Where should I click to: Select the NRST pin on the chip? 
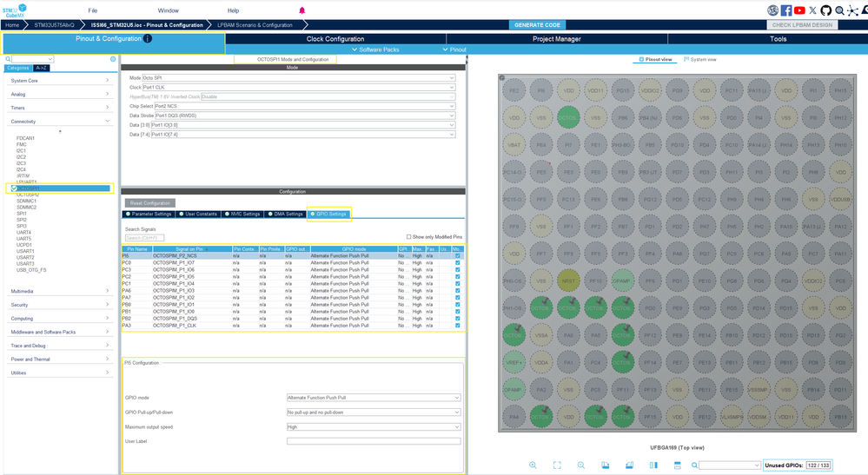click(x=568, y=280)
